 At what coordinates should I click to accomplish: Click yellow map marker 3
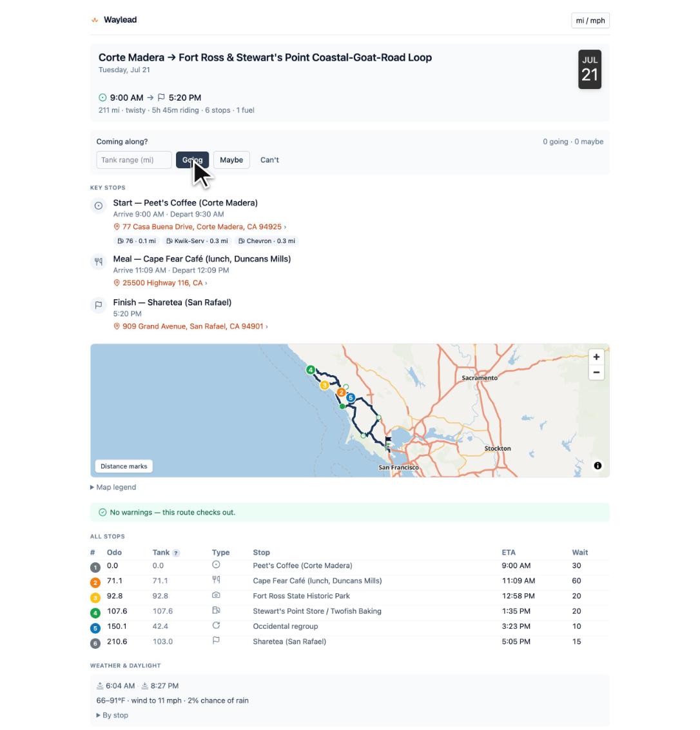(x=324, y=385)
